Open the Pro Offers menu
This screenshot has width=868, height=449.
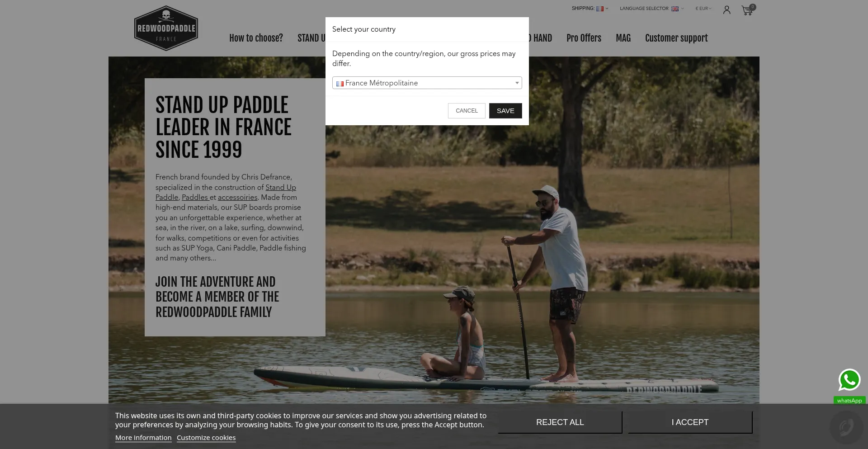(584, 38)
